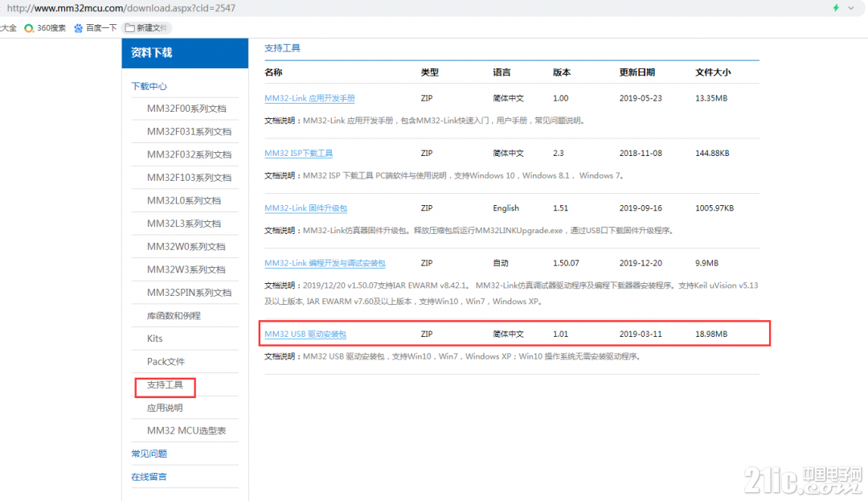Click the 18.98MB file size
The image size is (868, 501).
[711, 334]
